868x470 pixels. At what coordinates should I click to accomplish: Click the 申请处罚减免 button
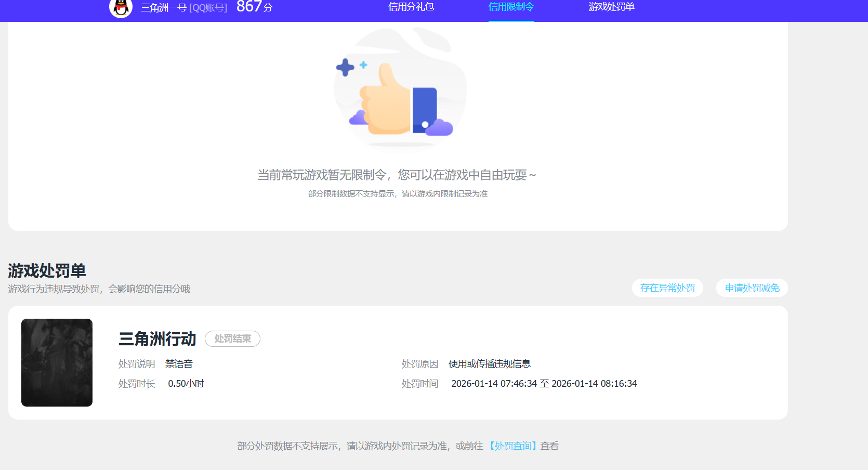[752, 288]
